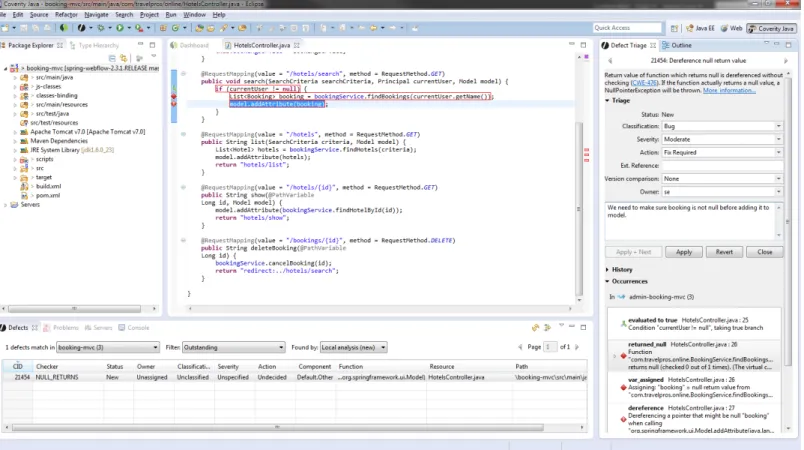Click the evaluated to true event icon

(x=624, y=324)
